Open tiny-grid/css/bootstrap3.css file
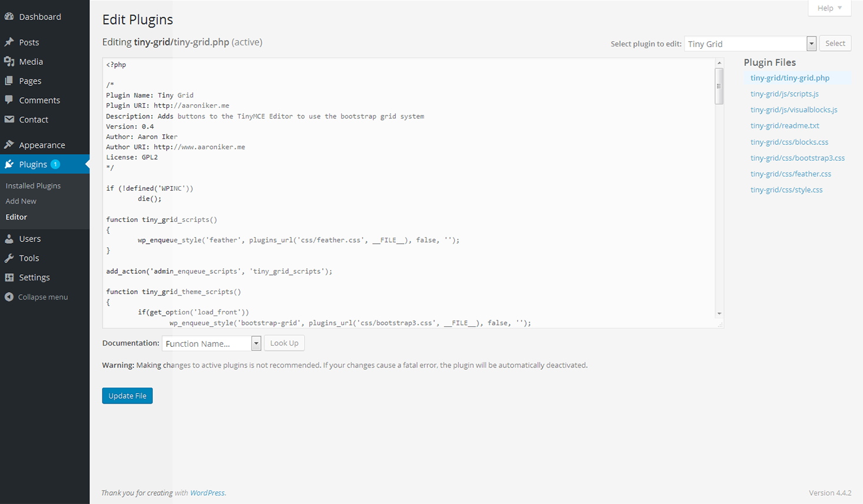Screen dimensions: 863x504 tap(797, 158)
